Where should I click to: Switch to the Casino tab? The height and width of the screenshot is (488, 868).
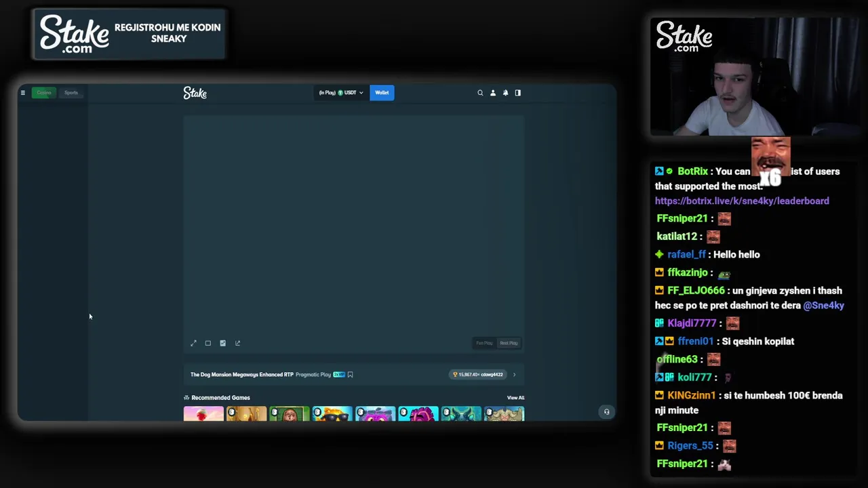pyautogui.click(x=44, y=93)
